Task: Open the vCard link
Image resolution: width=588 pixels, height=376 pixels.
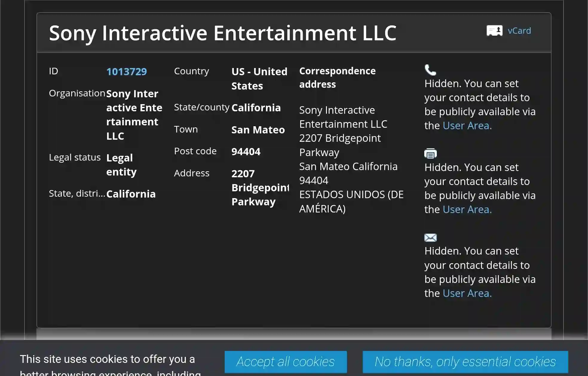Action: pyautogui.click(x=519, y=31)
